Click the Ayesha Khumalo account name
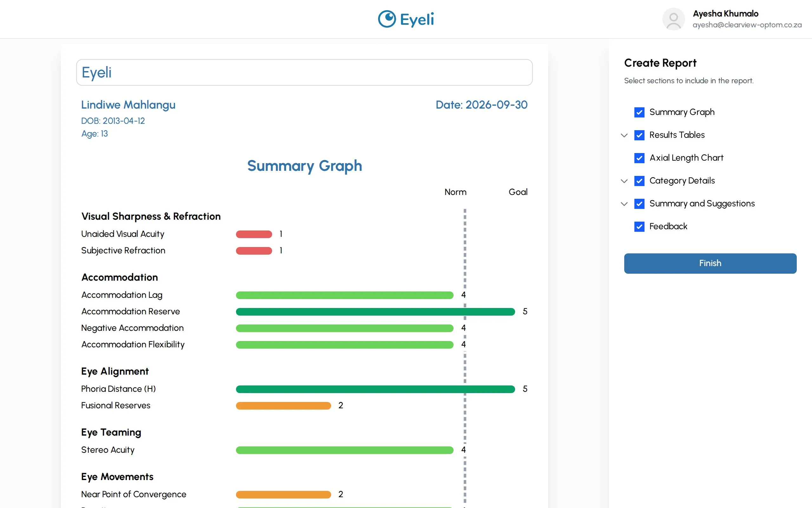Image resolution: width=812 pixels, height=508 pixels. click(x=725, y=13)
